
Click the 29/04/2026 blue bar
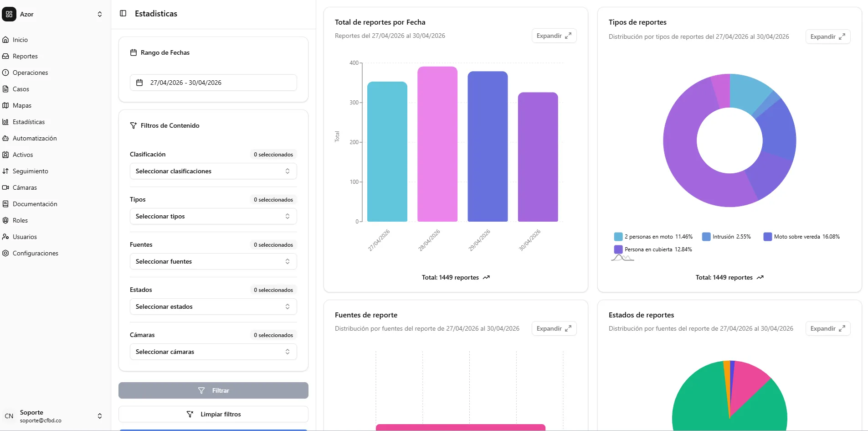488,146
